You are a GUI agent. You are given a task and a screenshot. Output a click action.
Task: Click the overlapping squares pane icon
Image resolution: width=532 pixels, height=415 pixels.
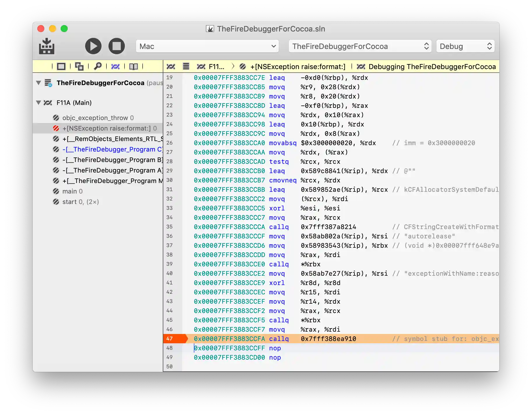(x=79, y=66)
